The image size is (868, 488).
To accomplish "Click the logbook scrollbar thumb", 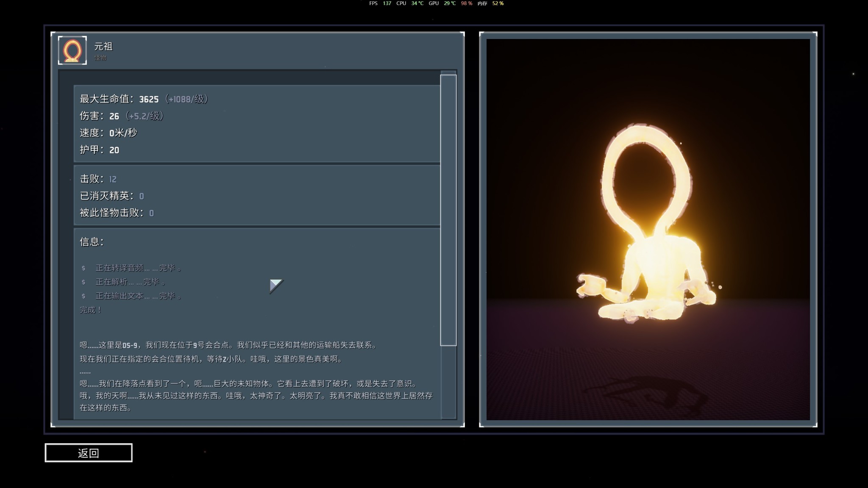I will point(448,210).
